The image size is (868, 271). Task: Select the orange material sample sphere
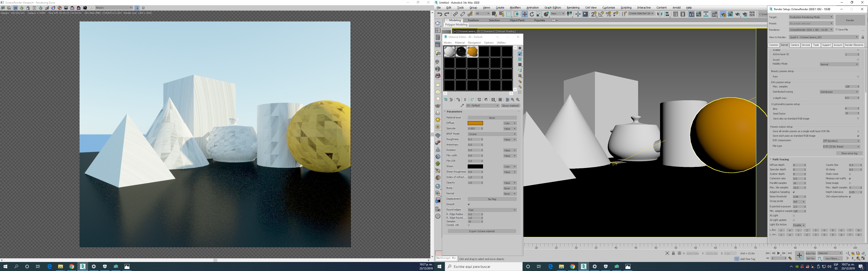472,51
